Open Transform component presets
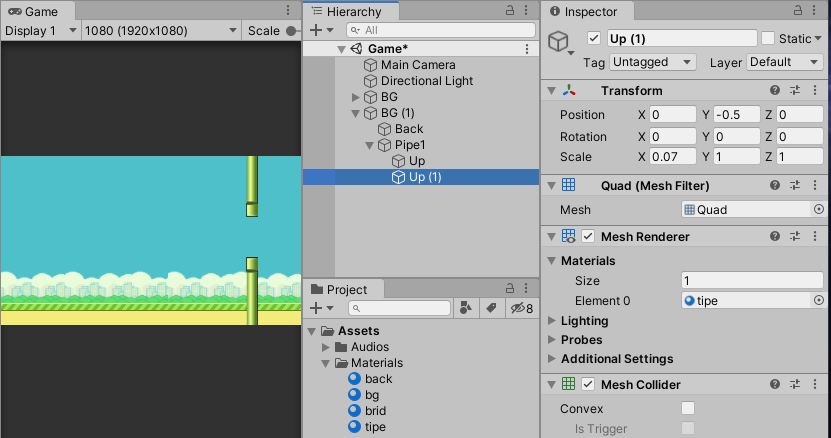This screenshot has width=831, height=438. [795, 90]
